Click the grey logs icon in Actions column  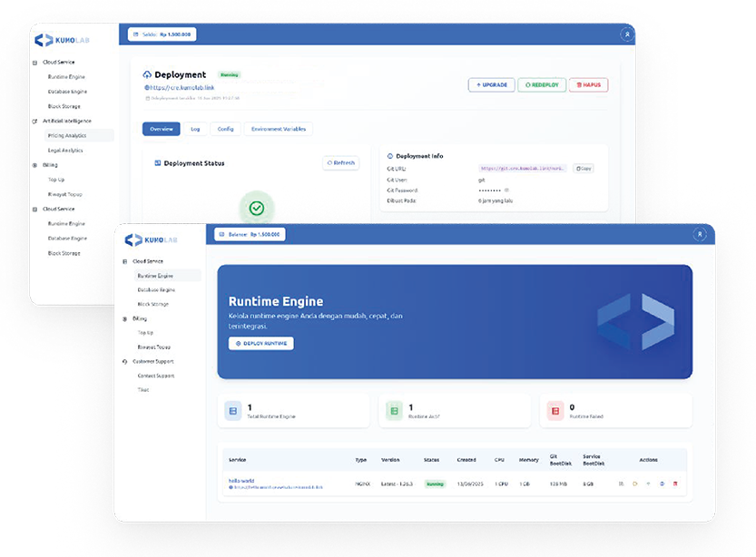coord(622,484)
